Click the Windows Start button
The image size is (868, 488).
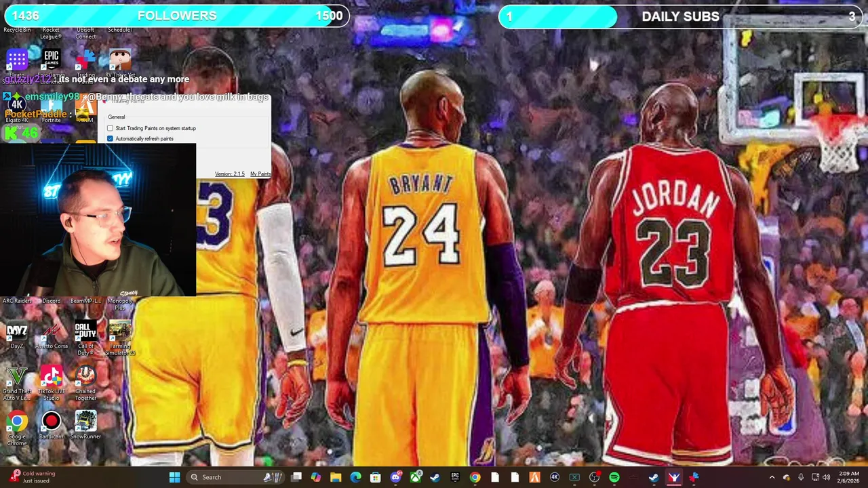174,477
